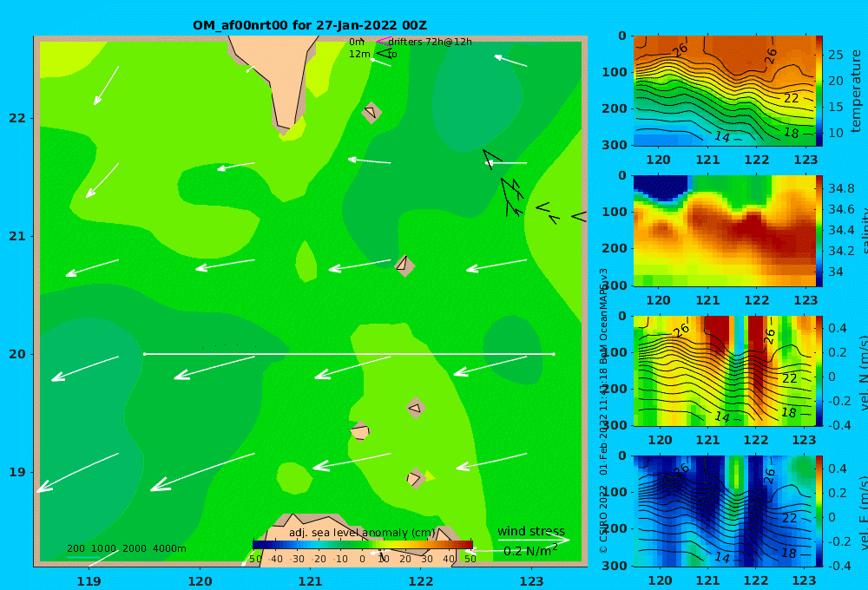The height and width of the screenshot is (590, 868).
Task: Click the '12m' drifter depth label
Action: click(359, 54)
